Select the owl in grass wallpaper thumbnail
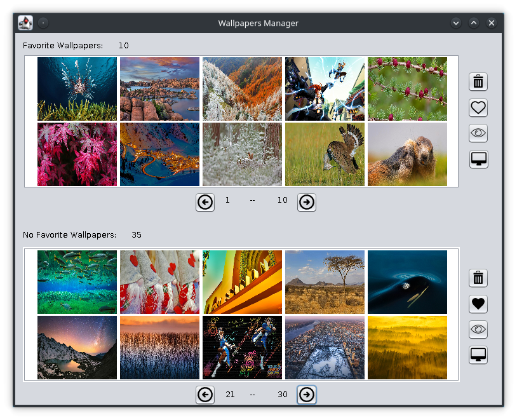Image resolution: width=517 pixels, height=420 pixels. [325, 154]
